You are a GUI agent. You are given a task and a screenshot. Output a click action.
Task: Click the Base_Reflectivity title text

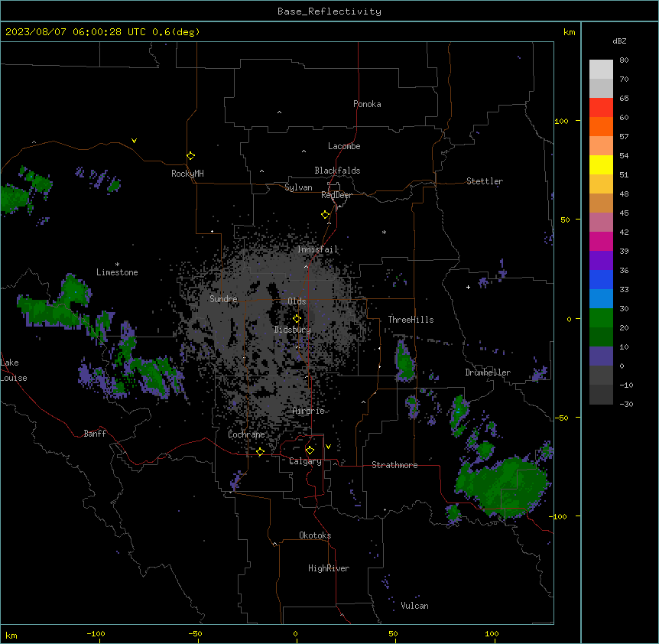329,11
